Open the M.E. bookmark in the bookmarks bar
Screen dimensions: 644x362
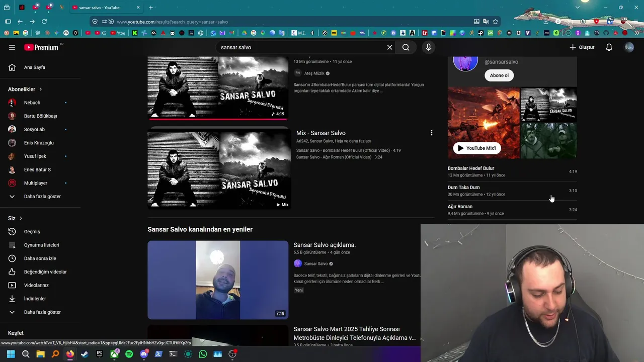[299, 33]
